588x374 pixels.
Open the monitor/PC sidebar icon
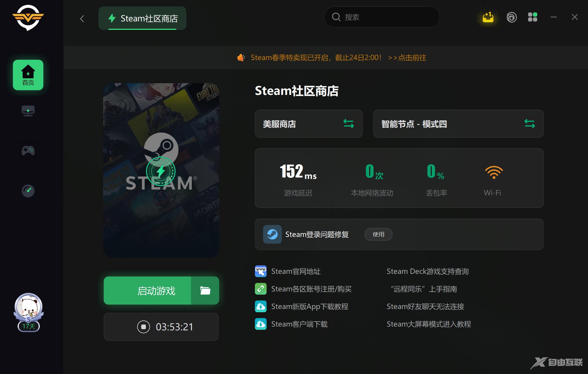(28, 111)
